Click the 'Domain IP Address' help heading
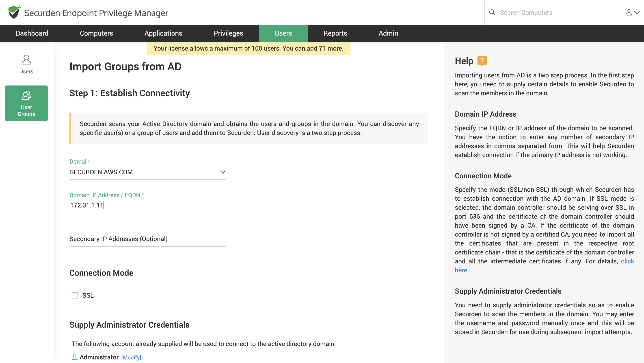This screenshot has height=363, width=644. [x=486, y=114]
